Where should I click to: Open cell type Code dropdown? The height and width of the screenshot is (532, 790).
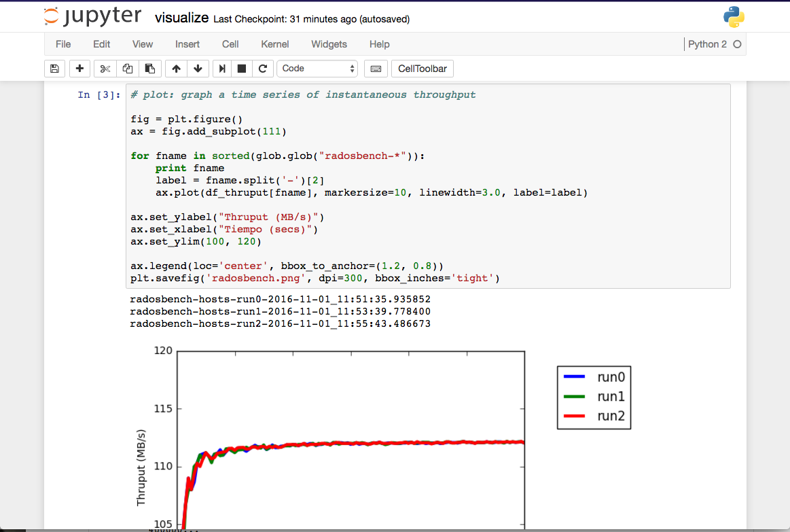click(x=317, y=69)
